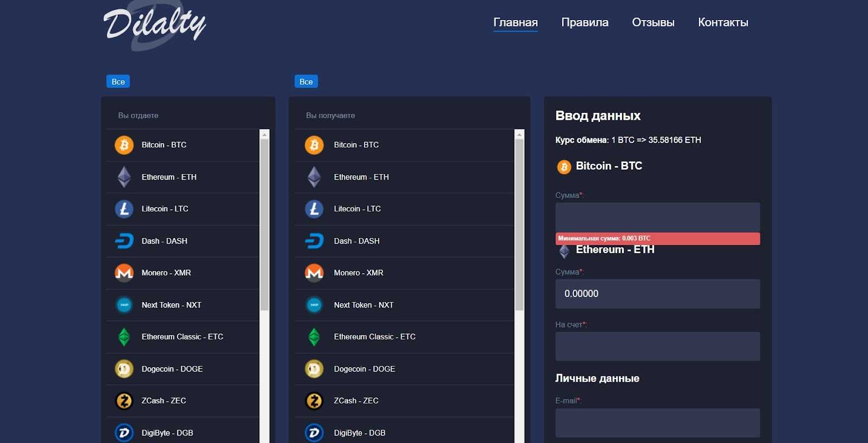Screen dimensions: 868x443
Task: Select Ethereum - ETH text in the receive list
Action: pos(361,177)
